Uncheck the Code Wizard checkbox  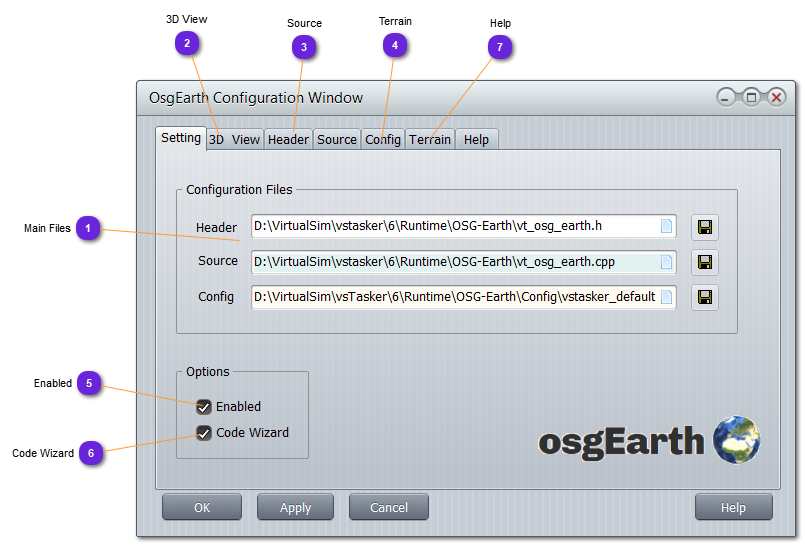(x=204, y=433)
